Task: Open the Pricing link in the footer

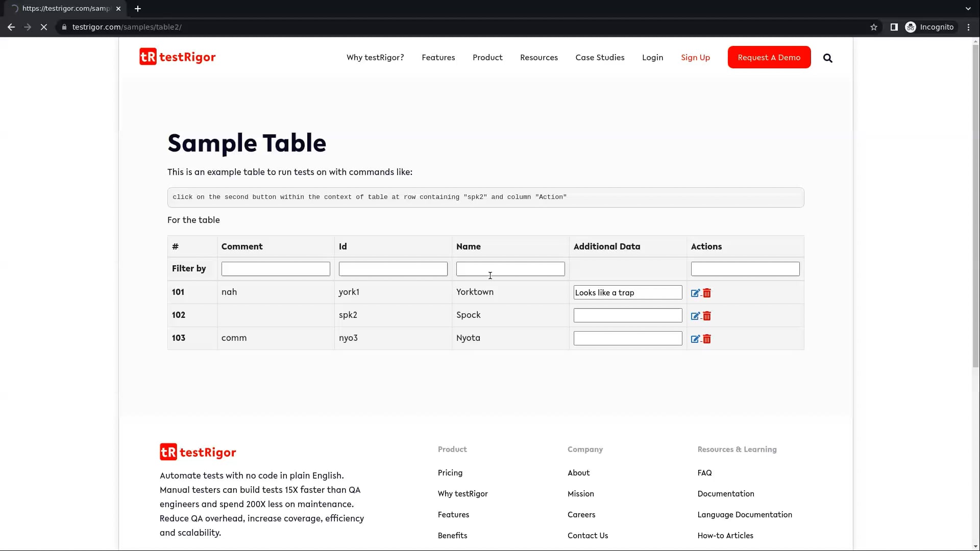Action: coord(449,473)
